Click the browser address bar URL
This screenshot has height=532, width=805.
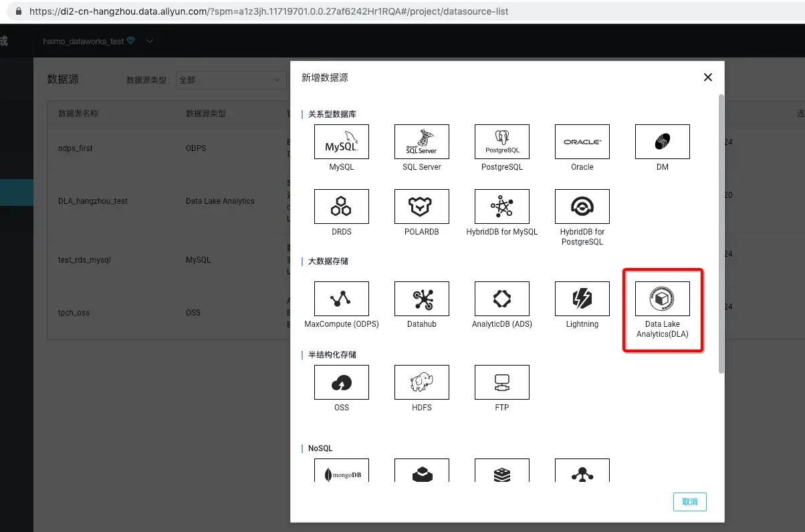pos(269,11)
